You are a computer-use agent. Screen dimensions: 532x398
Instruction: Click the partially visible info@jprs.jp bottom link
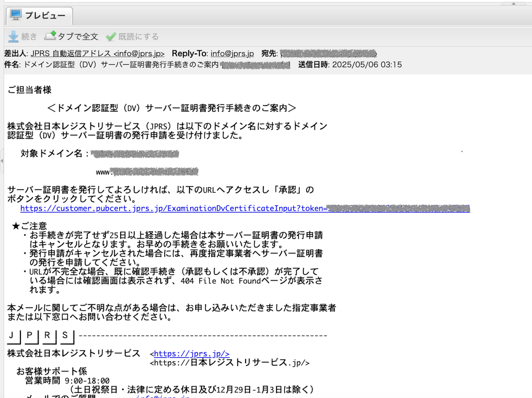(x=162, y=396)
